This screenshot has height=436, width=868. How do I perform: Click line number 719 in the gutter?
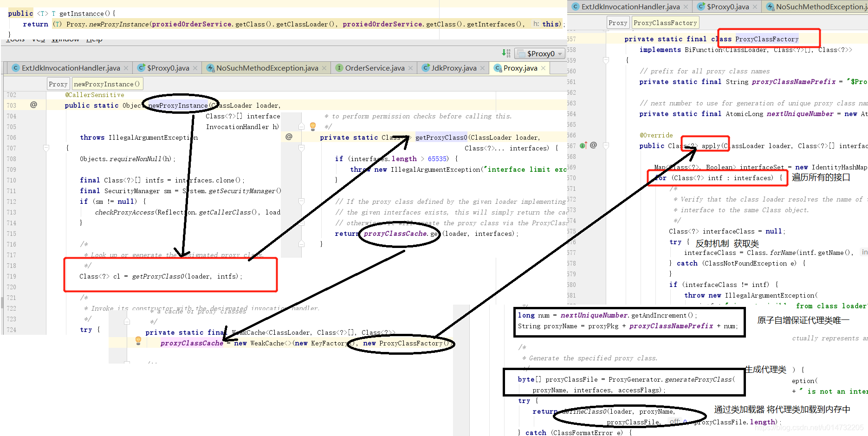coord(11,276)
